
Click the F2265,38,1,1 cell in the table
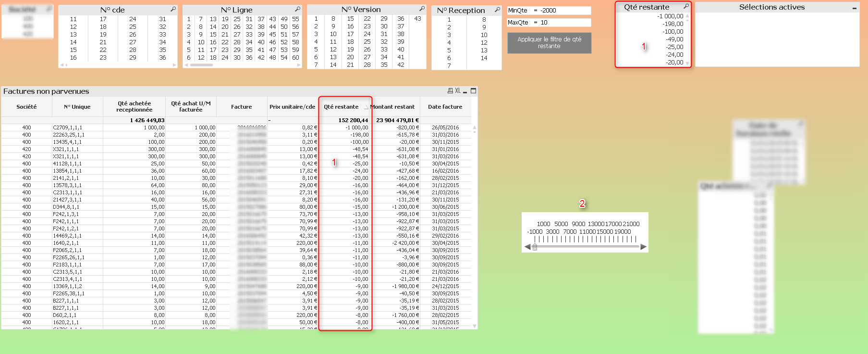[x=77, y=294]
